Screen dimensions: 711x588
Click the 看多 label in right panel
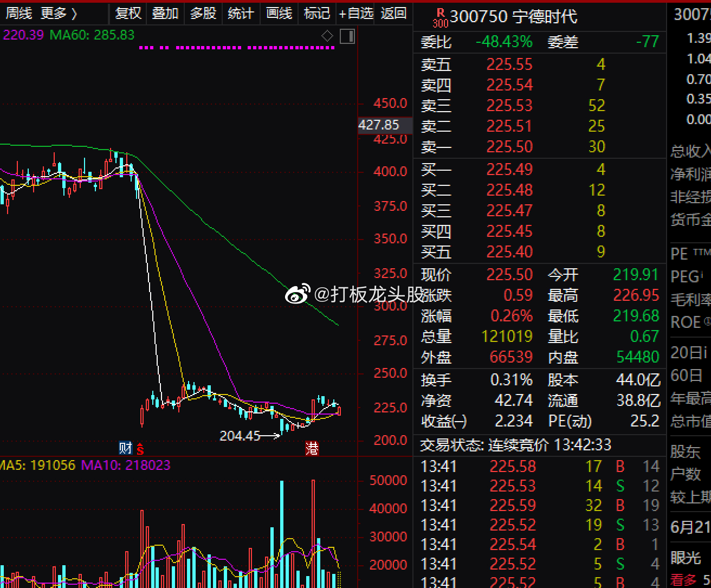coord(683,580)
